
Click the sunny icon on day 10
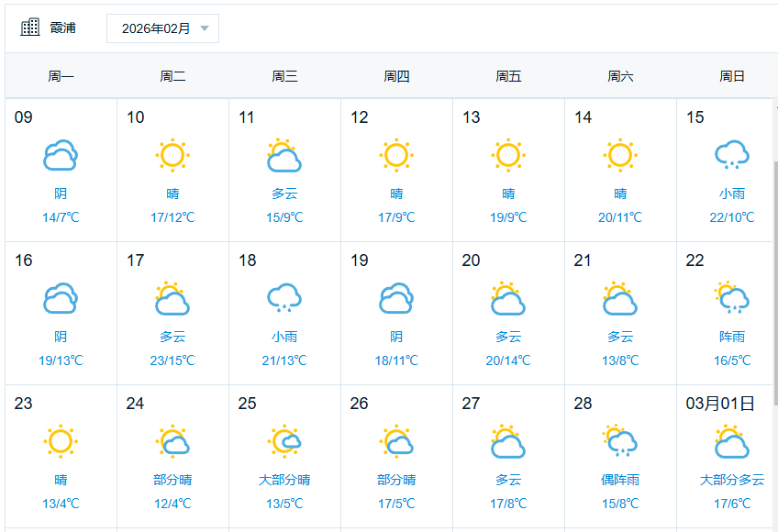(172, 156)
